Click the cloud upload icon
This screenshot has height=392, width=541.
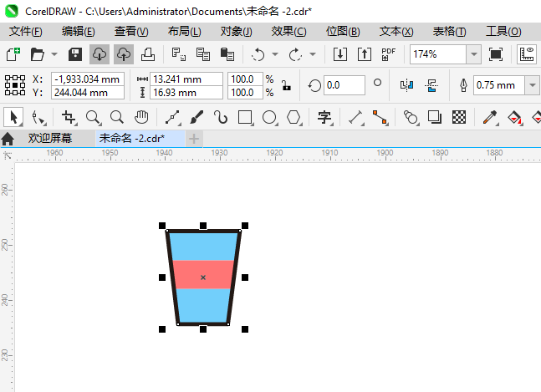124,54
